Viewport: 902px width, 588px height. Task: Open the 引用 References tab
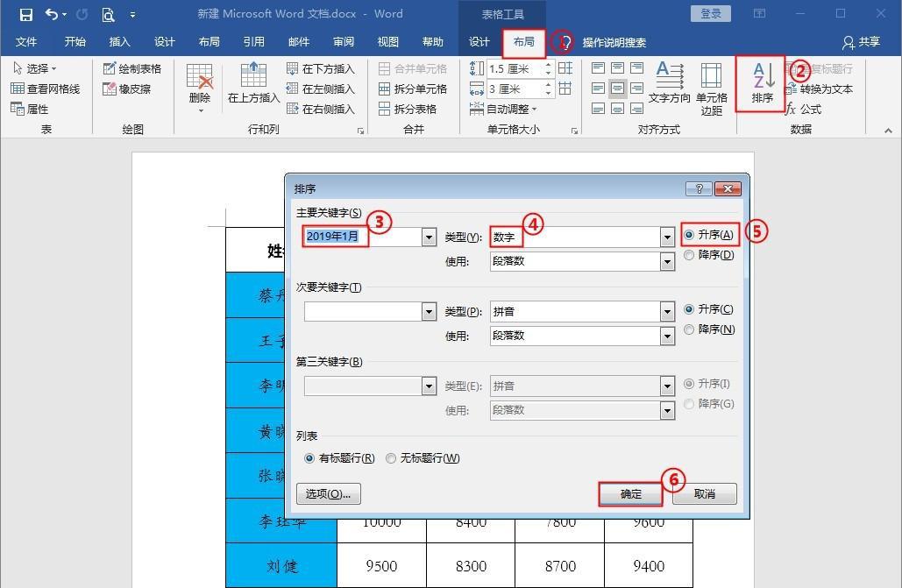253,42
